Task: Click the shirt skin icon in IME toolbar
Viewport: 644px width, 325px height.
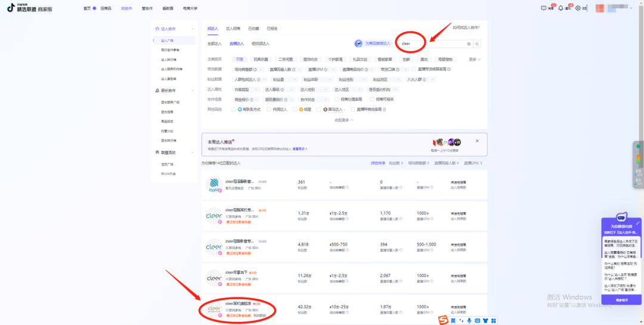Action: coord(485,320)
